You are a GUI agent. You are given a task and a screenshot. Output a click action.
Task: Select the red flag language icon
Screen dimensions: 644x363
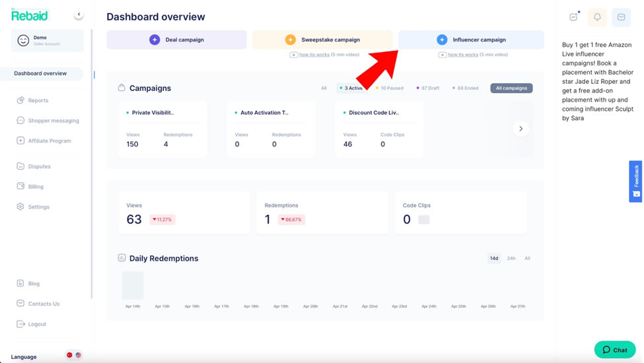click(69, 355)
